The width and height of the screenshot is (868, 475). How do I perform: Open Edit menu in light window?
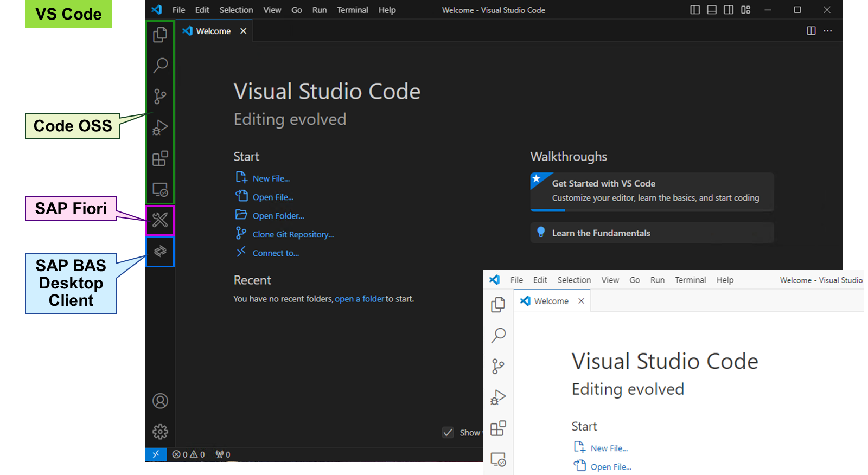(x=540, y=280)
